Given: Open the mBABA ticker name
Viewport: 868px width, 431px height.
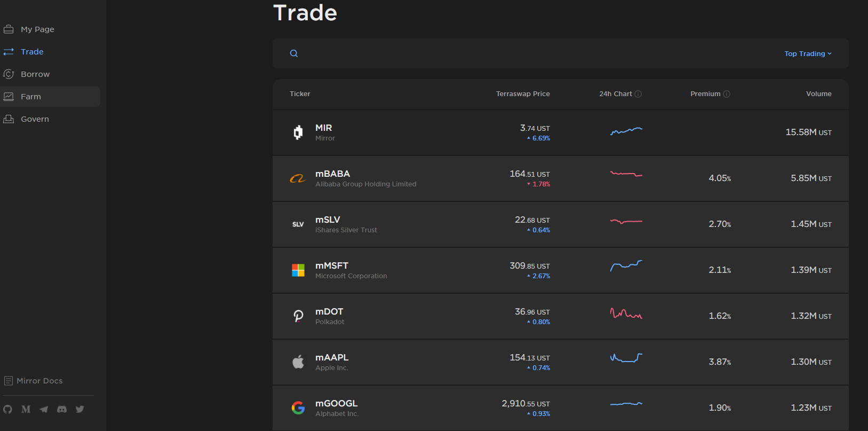Looking at the screenshot, I should click(332, 174).
